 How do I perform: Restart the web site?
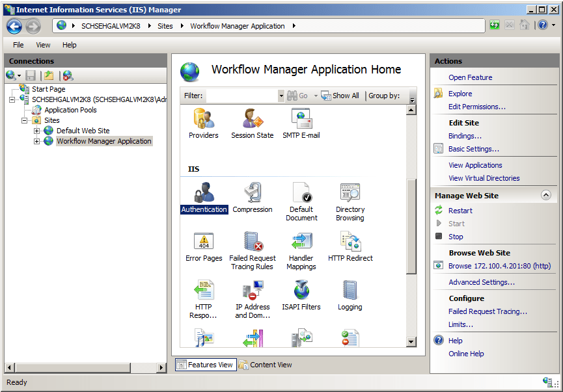tap(460, 210)
